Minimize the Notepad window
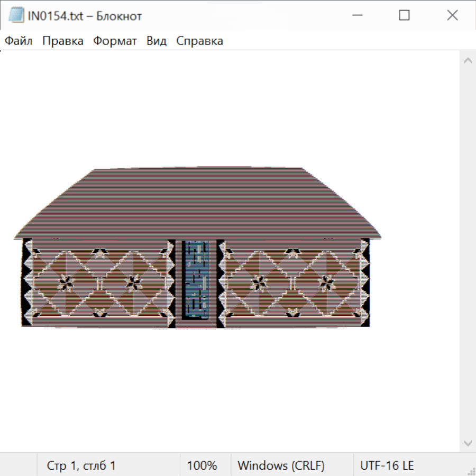Image resolution: width=476 pixels, height=476 pixels. pos(357,16)
